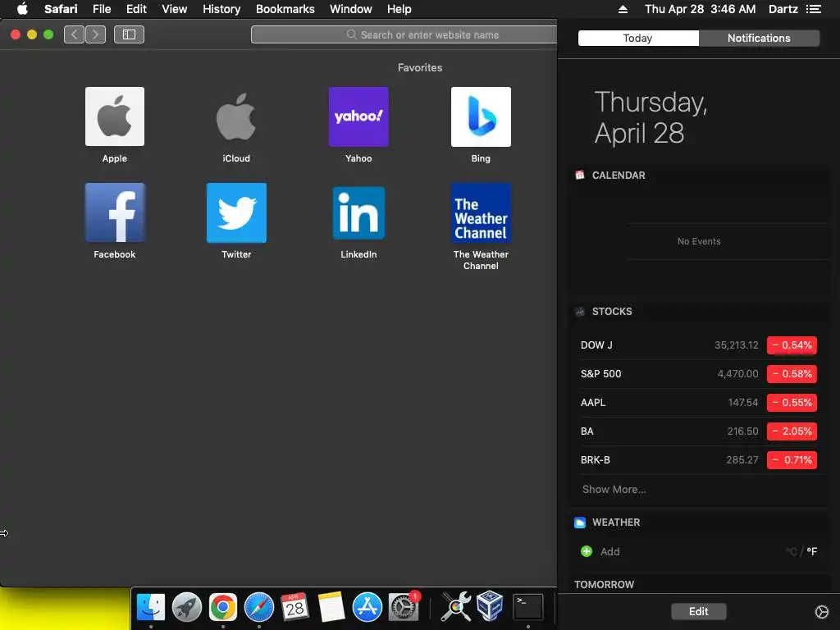This screenshot has width=840, height=630.
Task: Open the Help menu
Action: [x=399, y=9]
